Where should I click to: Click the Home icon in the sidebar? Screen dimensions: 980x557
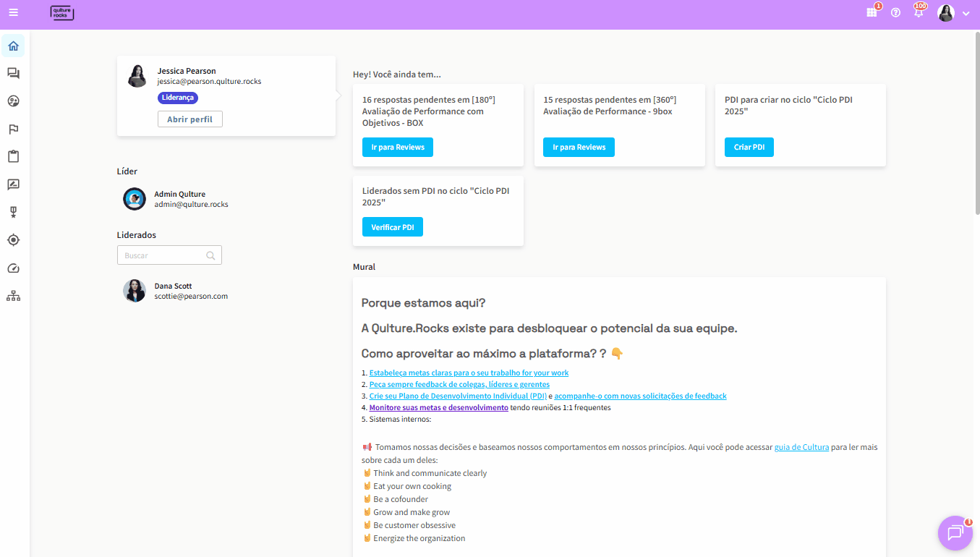(13, 46)
